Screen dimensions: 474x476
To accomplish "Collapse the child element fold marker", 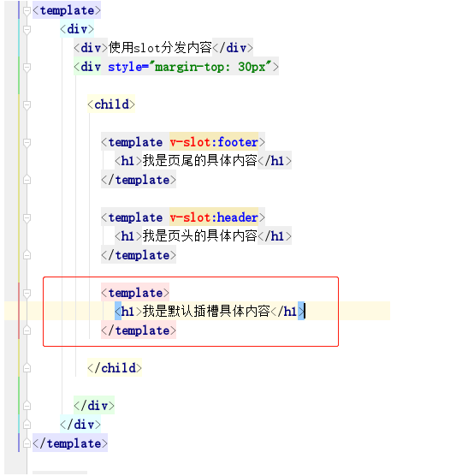I will coord(27,105).
